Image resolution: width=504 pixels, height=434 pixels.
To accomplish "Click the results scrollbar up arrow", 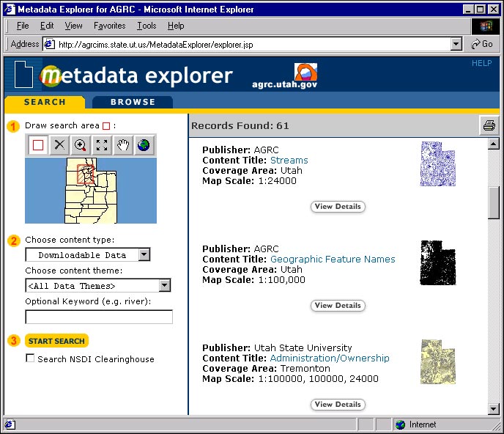I will [x=494, y=144].
